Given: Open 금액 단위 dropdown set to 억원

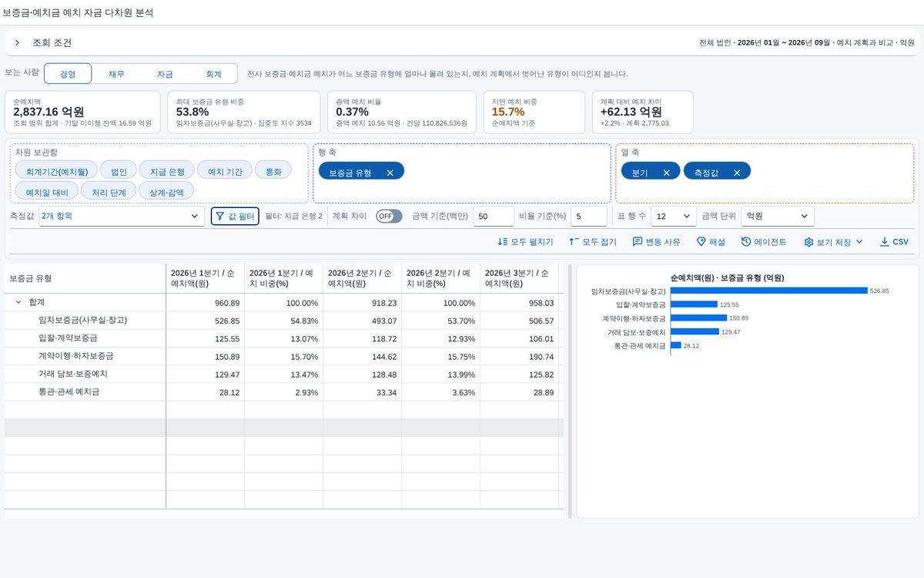Looking at the screenshot, I should pos(777,217).
